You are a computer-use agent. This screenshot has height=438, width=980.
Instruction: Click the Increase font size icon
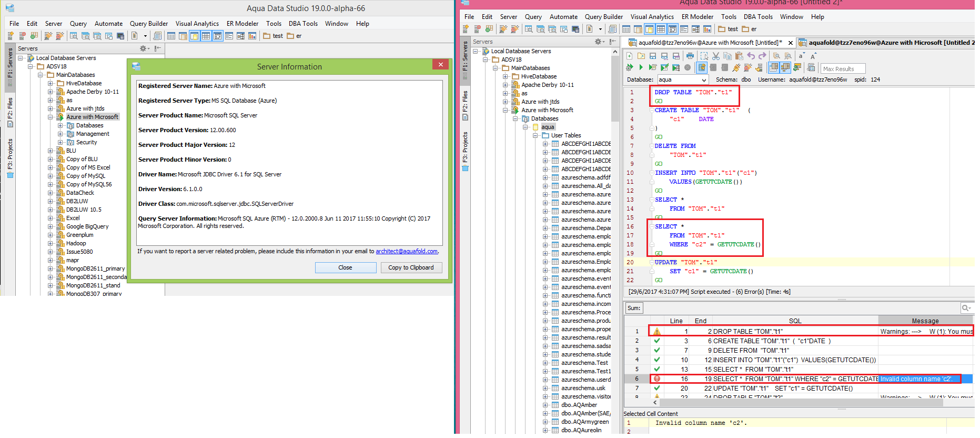(813, 56)
